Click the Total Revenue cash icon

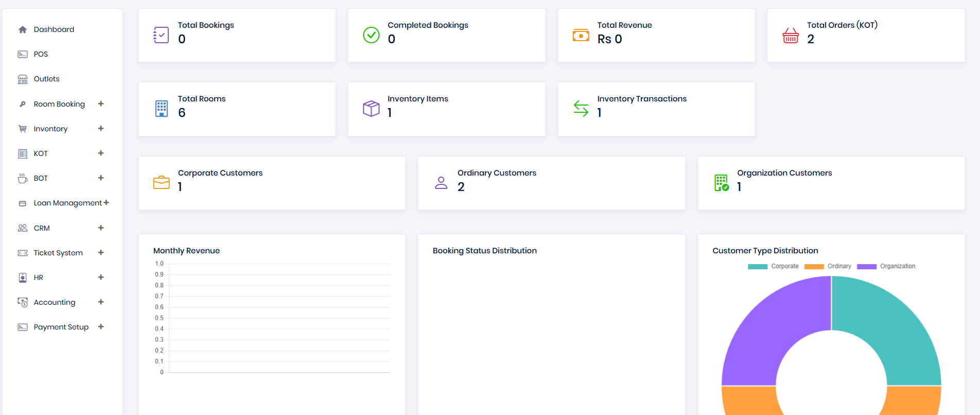(581, 35)
